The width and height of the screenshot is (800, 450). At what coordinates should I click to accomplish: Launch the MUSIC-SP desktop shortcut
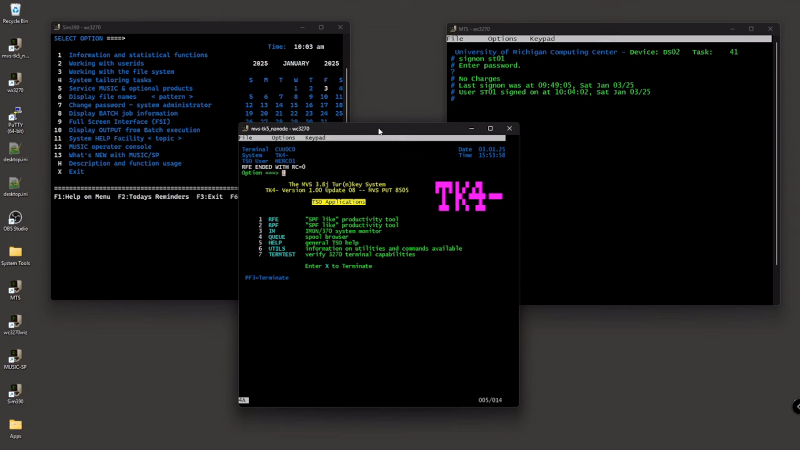[x=15, y=355]
